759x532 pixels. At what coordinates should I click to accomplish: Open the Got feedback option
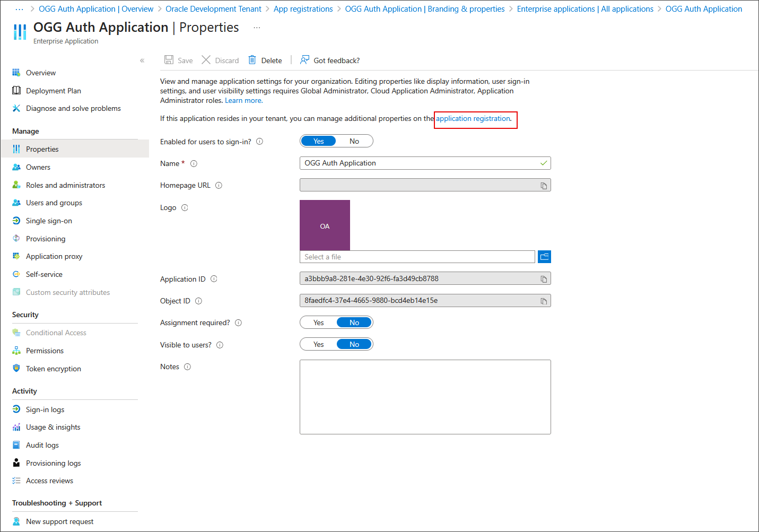[330, 60]
